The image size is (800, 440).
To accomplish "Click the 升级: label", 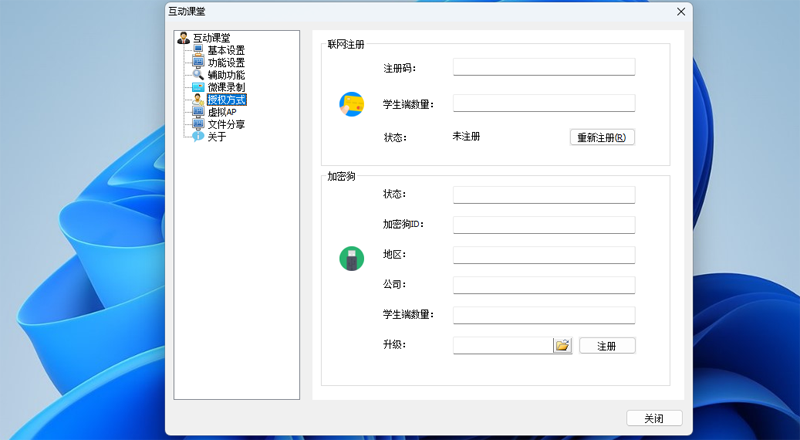I will click(394, 345).
